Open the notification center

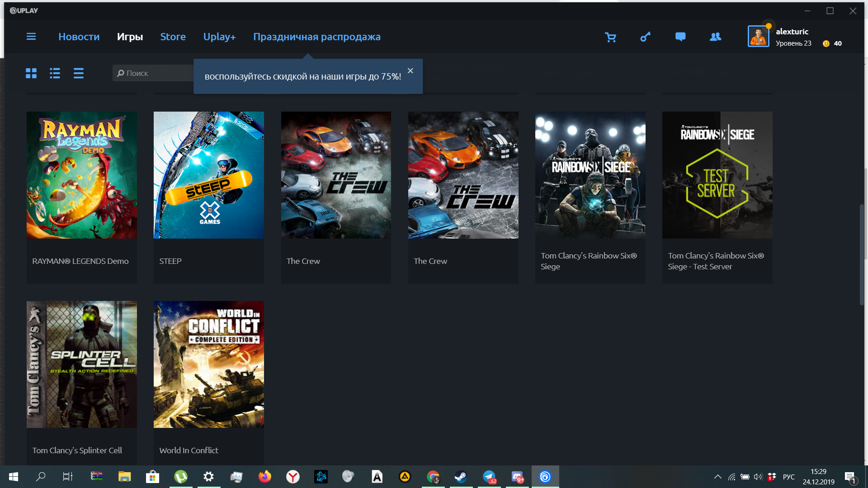(850, 477)
